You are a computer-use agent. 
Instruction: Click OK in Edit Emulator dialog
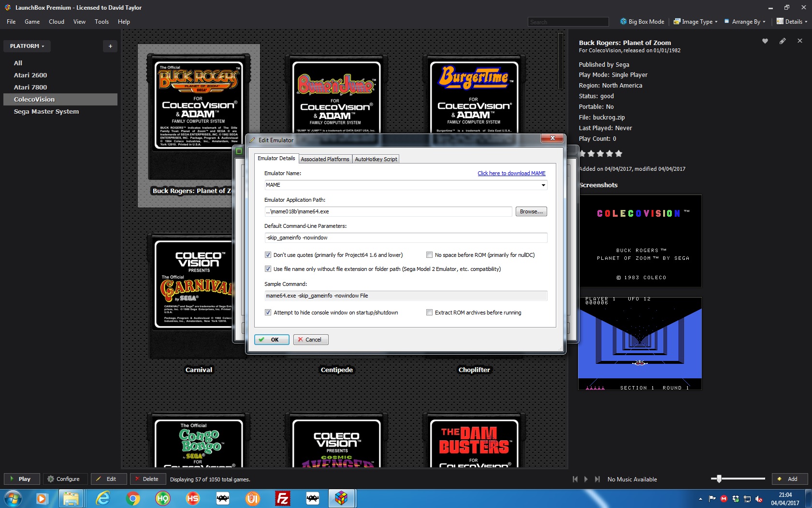click(272, 340)
